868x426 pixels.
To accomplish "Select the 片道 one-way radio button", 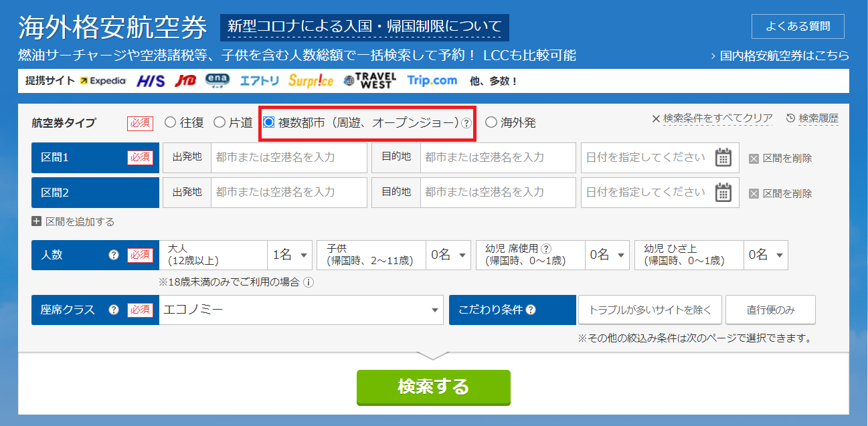I will tap(219, 122).
